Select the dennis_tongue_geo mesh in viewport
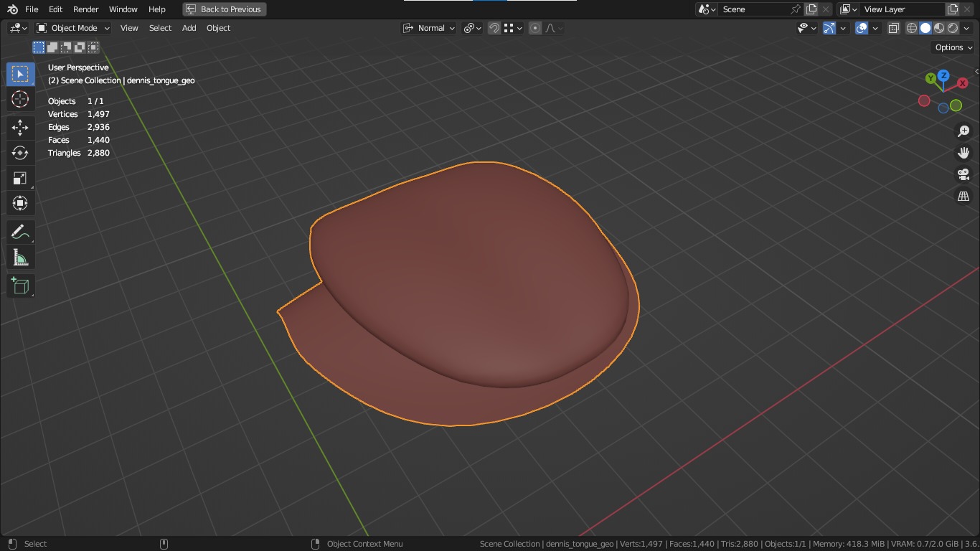This screenshot has width=980, height=551. (x=466, y=294)
